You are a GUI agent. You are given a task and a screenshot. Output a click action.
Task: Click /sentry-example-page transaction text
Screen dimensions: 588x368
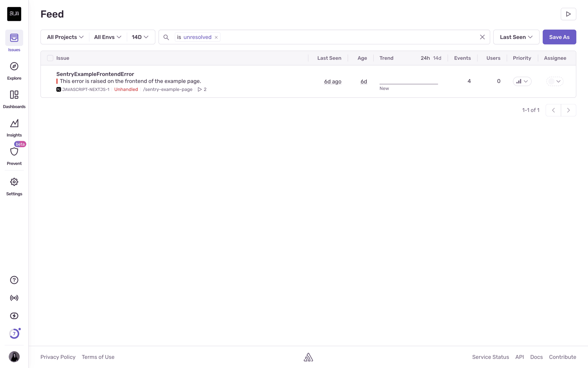(168, 89)
